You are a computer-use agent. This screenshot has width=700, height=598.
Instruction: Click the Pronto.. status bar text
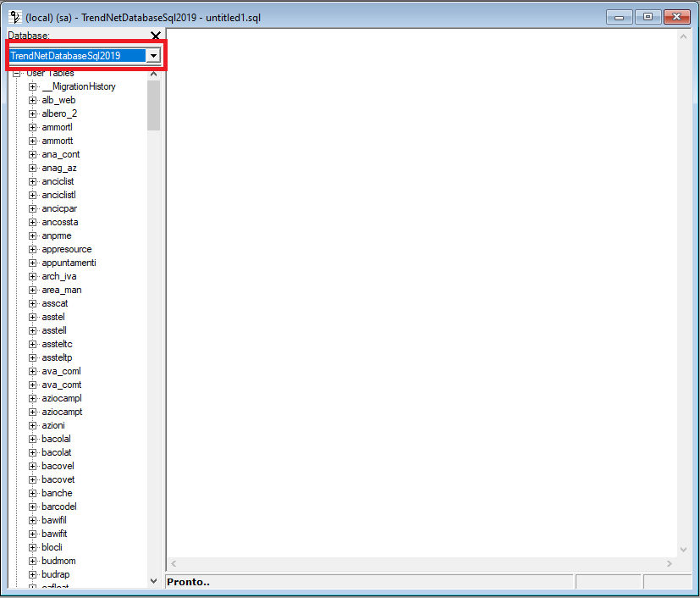[188, 582]
